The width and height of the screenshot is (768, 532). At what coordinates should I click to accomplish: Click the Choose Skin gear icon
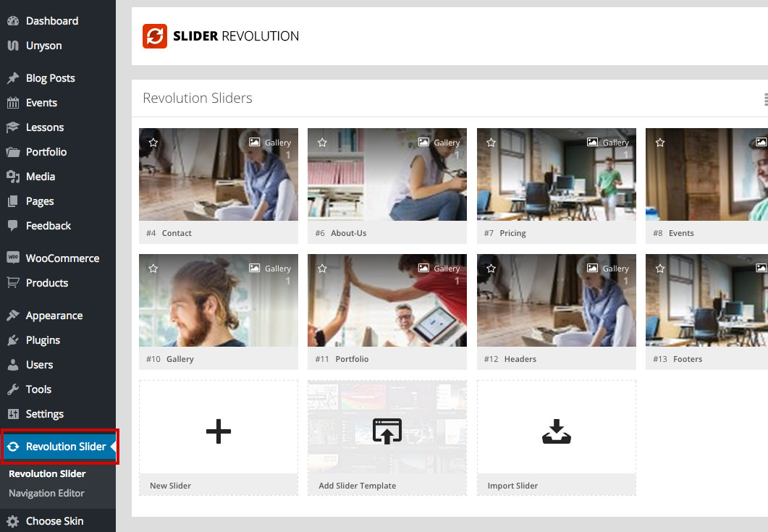pyautogui.click(x=13, y=520)
